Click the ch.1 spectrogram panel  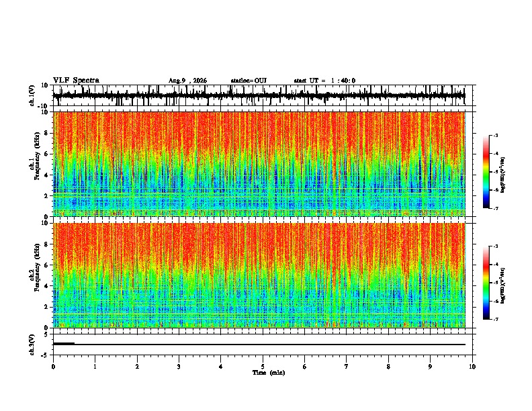tap(259, 164)
